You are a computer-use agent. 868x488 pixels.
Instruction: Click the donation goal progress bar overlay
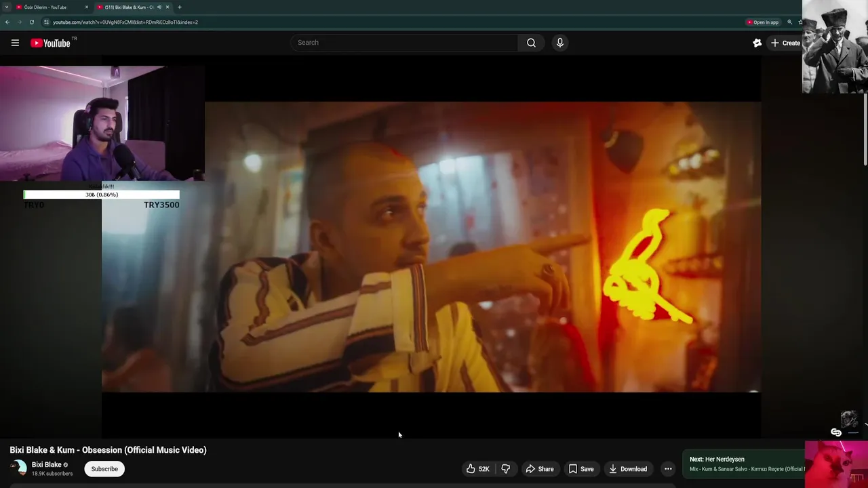point(101,195)
